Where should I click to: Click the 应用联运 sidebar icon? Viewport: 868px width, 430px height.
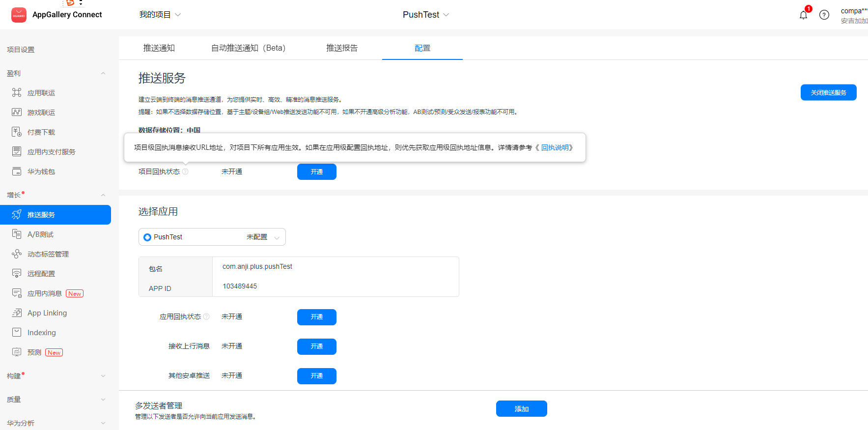pyautogui.click(x=17, y=92)
